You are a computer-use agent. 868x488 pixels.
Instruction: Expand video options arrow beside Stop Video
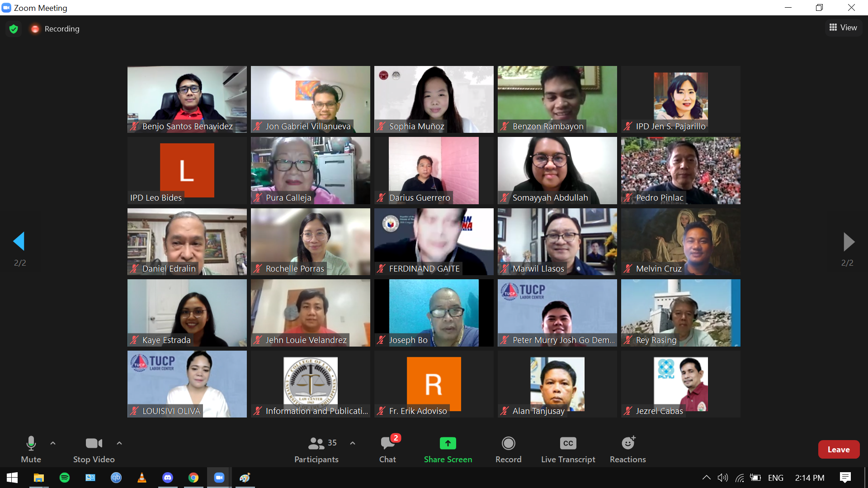[119, 443]
